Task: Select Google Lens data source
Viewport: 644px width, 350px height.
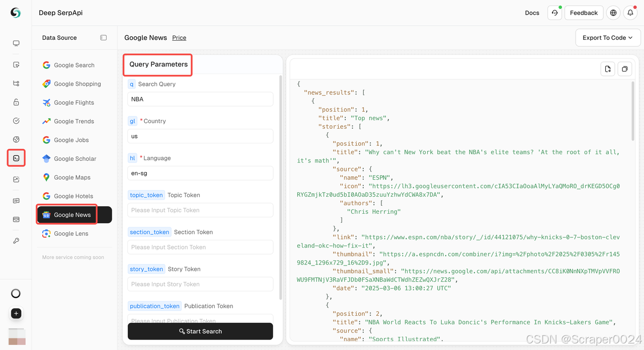Action: (74, 233)
